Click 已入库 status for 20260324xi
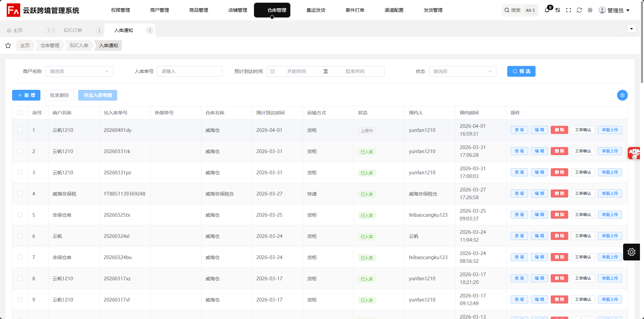This screenshot has height=319, width=644. point(367,237)
